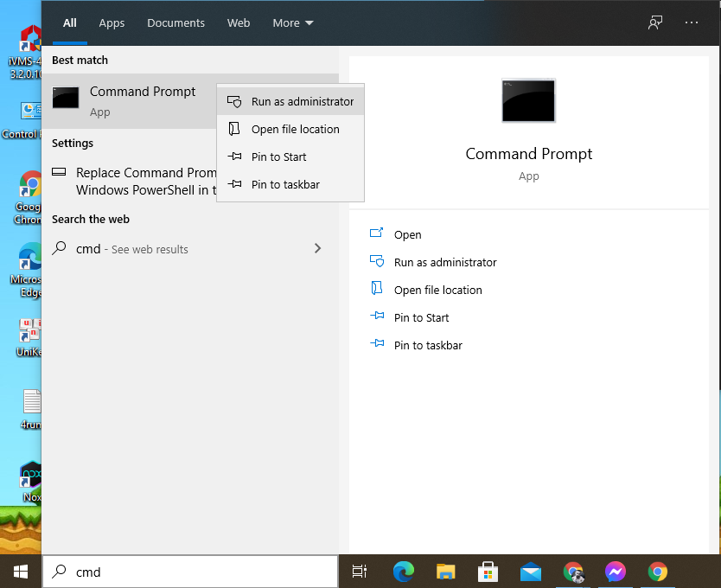
Task: Click the large Command Prompt thumbnail
Action: 528,100
